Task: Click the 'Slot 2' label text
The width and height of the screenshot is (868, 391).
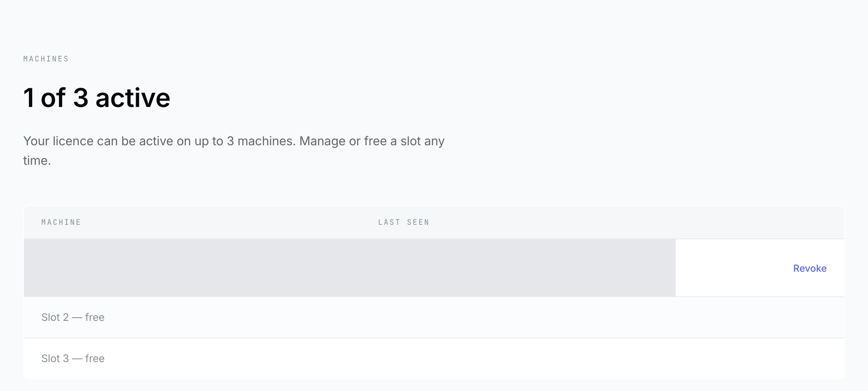Action: tap(55, 317)
